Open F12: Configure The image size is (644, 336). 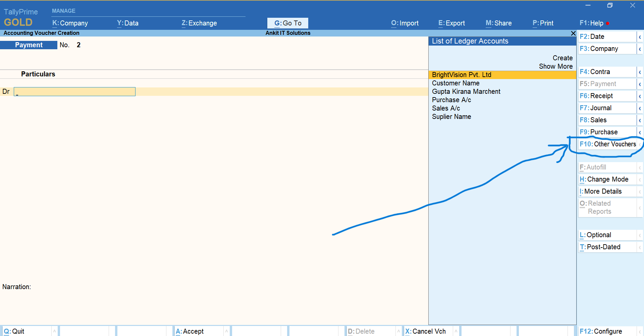click(x=607, y=331)
